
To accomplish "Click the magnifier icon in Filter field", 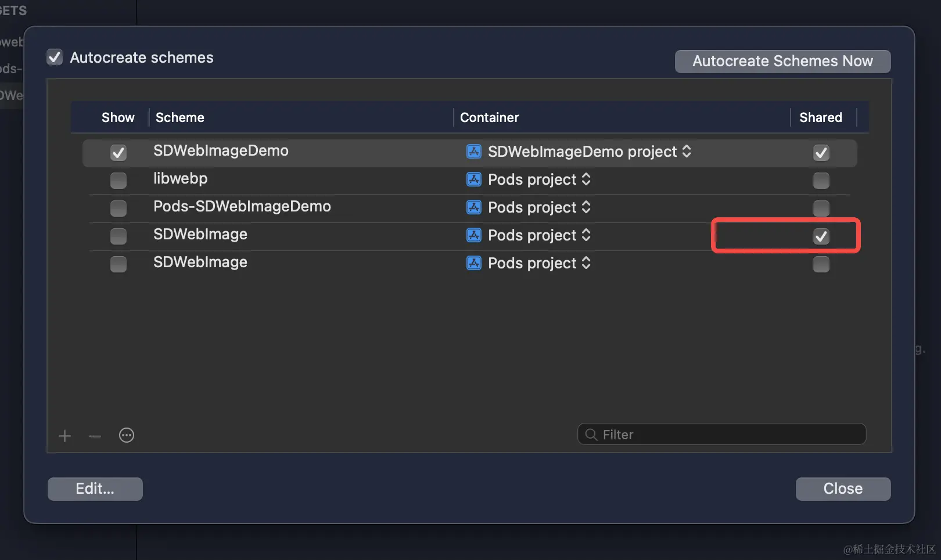I will click(x=591, y=435).
